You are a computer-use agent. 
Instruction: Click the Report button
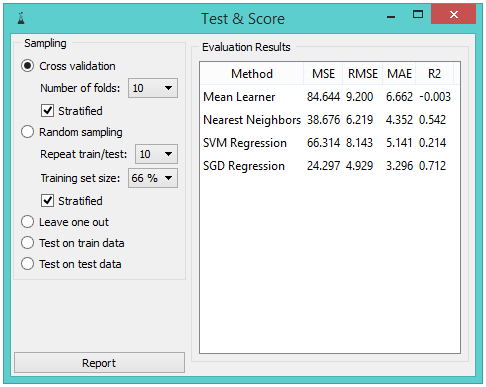99,363
